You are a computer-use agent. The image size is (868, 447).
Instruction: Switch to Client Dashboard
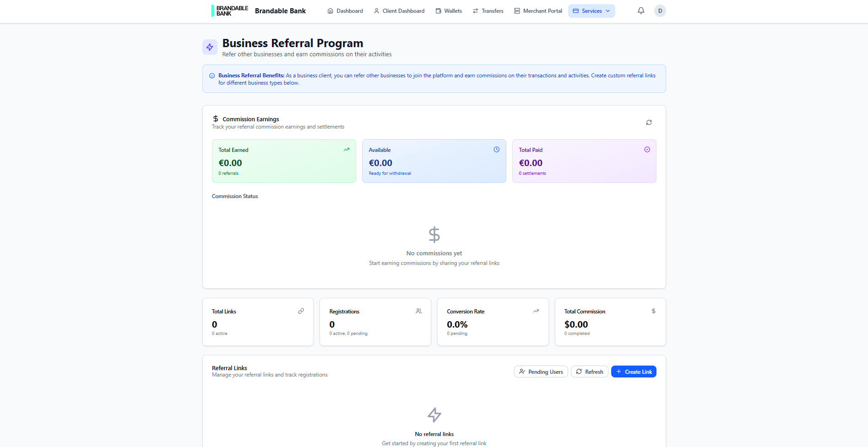pos(399,11)
